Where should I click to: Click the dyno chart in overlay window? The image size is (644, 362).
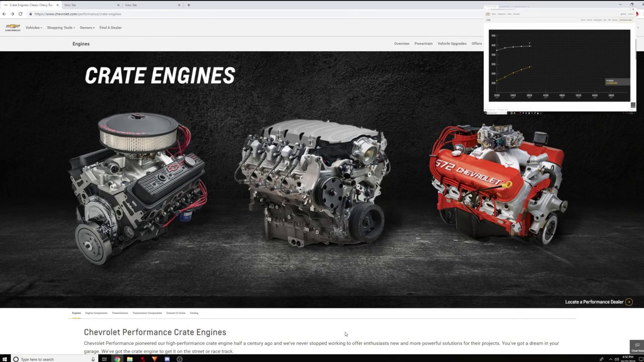[559, 65]
